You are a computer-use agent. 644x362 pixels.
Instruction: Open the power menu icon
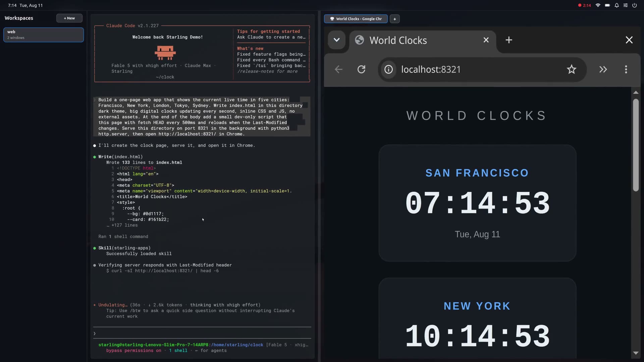635,5
